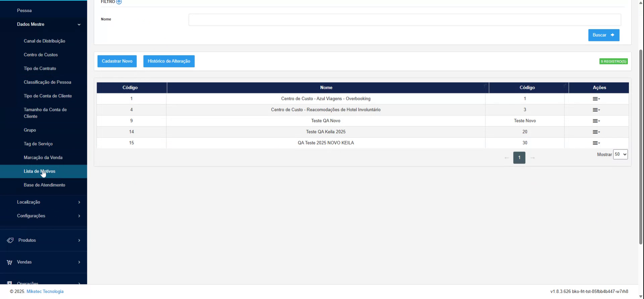Open Tipo de Contrato menu item
Viewport: 644px width, 299px height.
(40, 68)
